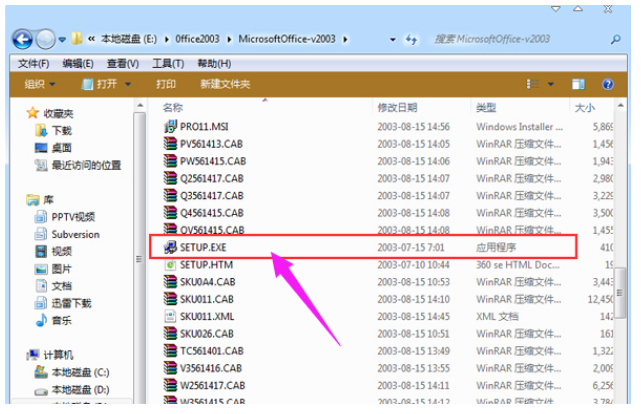Click the SETUP.HTM file icon
641x414 pixels.
coord(170,264)
